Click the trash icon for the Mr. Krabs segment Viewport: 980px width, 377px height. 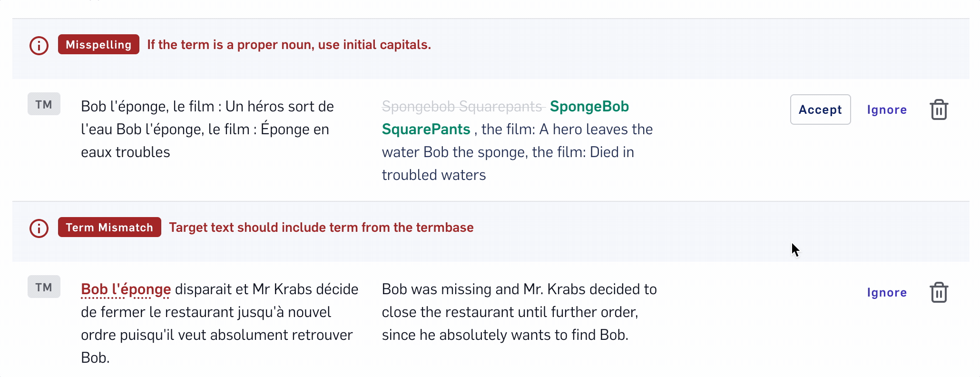point(939,293)
